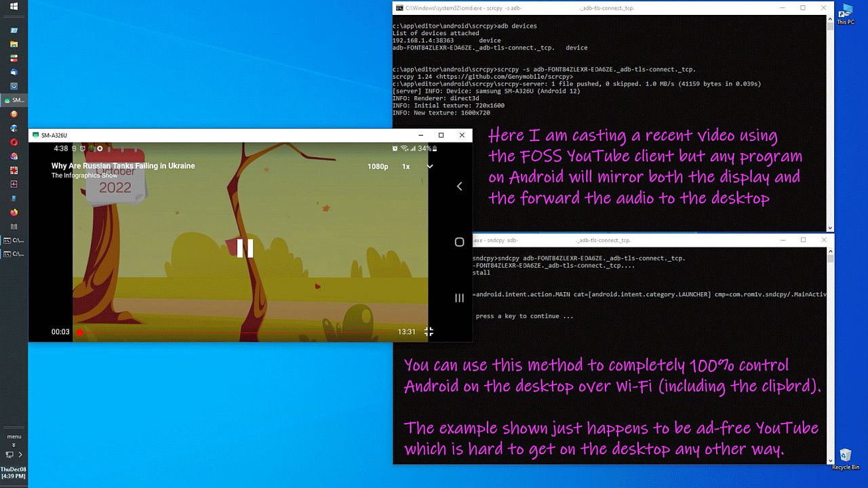This screenshot has width=868, height=488.
Task: Click the 4:38 phone clock
Action: point(61,148)
